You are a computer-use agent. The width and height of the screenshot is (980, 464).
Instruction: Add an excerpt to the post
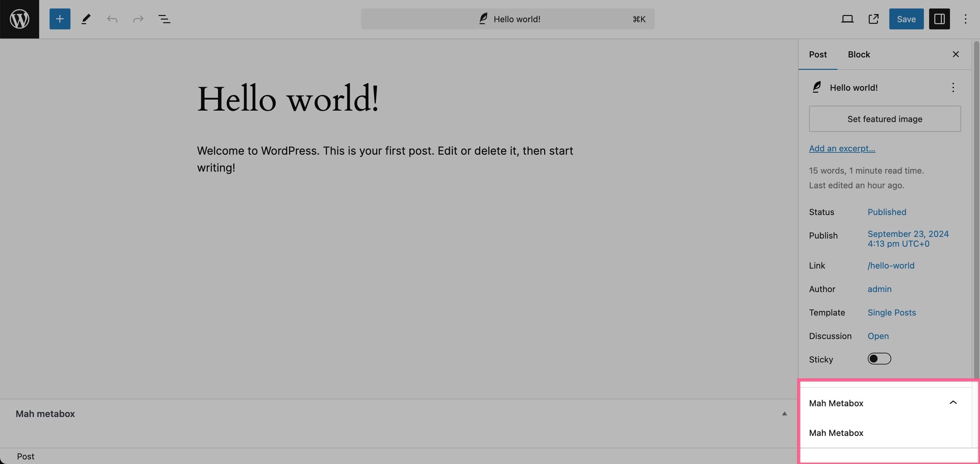coord(843,148)
